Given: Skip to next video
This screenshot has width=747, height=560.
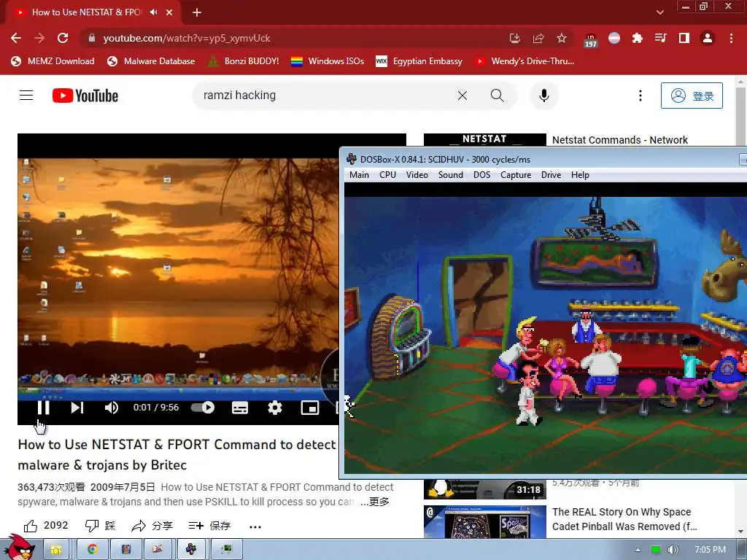Looking at the screenshot, I should pyautogui.click(x=77, y=408).
